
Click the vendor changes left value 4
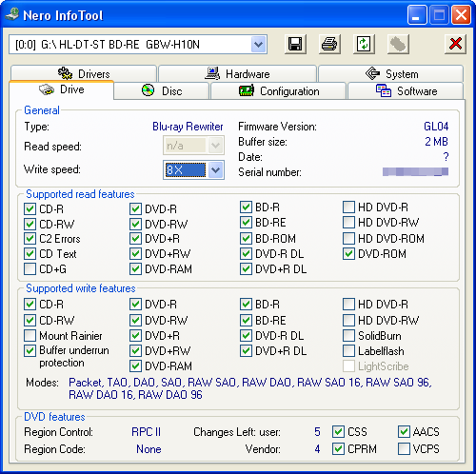click(x=317, y=449)
